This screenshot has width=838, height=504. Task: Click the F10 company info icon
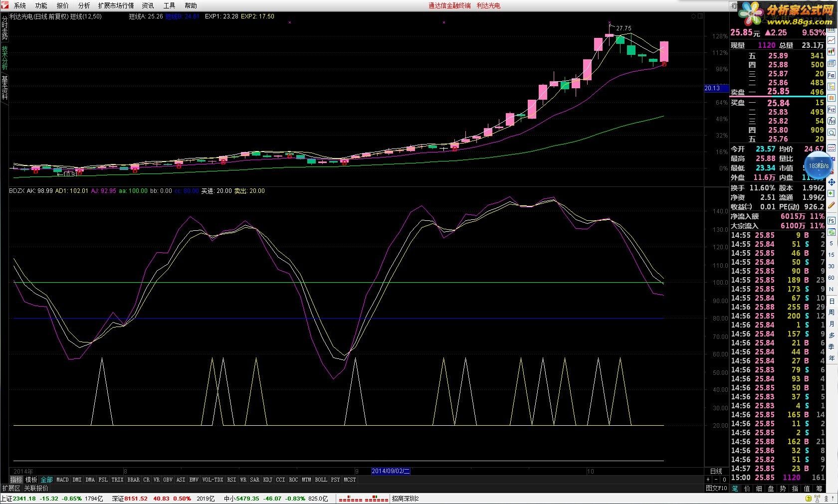pos(832,75)
